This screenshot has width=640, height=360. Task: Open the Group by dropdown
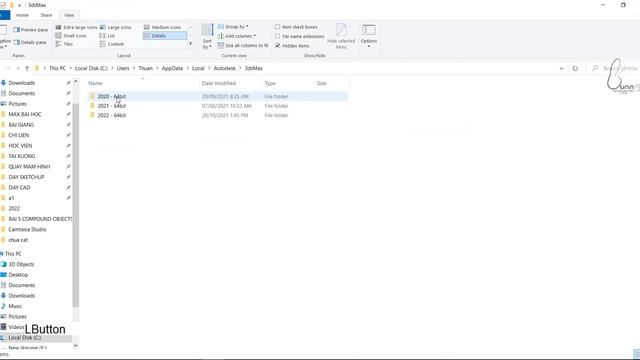[x=233, y=27]
